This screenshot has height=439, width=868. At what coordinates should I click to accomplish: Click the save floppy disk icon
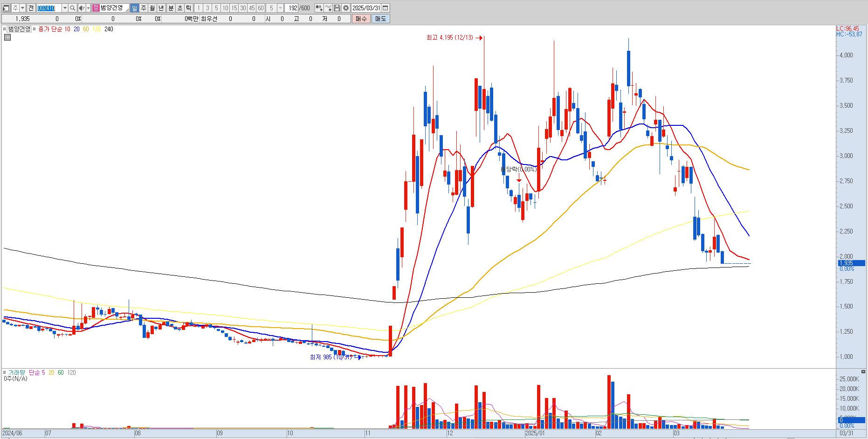point(337,8)
